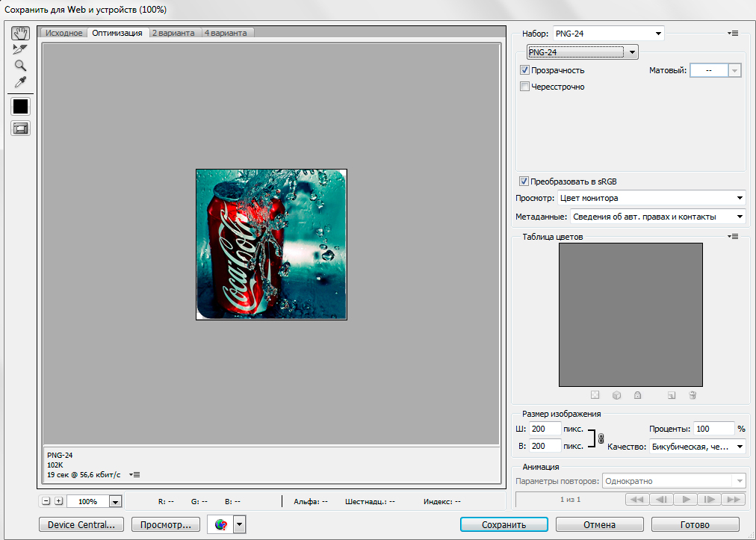756x540 pixels.
Task: Click the zoom in plus button
Action: click(58, 501)
